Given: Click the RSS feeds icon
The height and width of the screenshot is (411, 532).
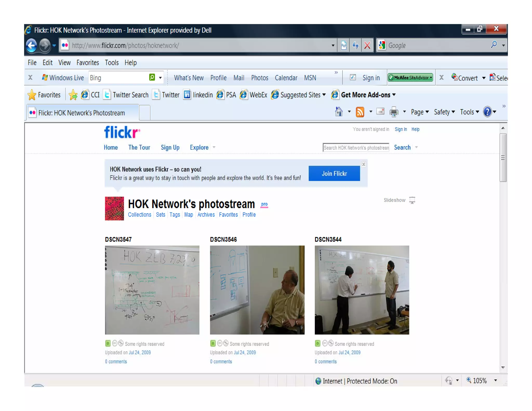Looking at the screenshot, I should tap(360, 112).
